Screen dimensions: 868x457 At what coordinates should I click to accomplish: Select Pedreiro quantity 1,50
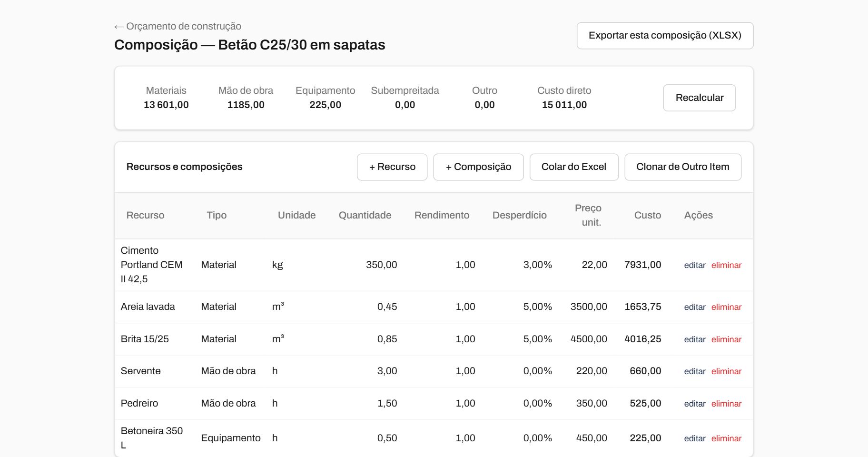(x=387, y=403)
